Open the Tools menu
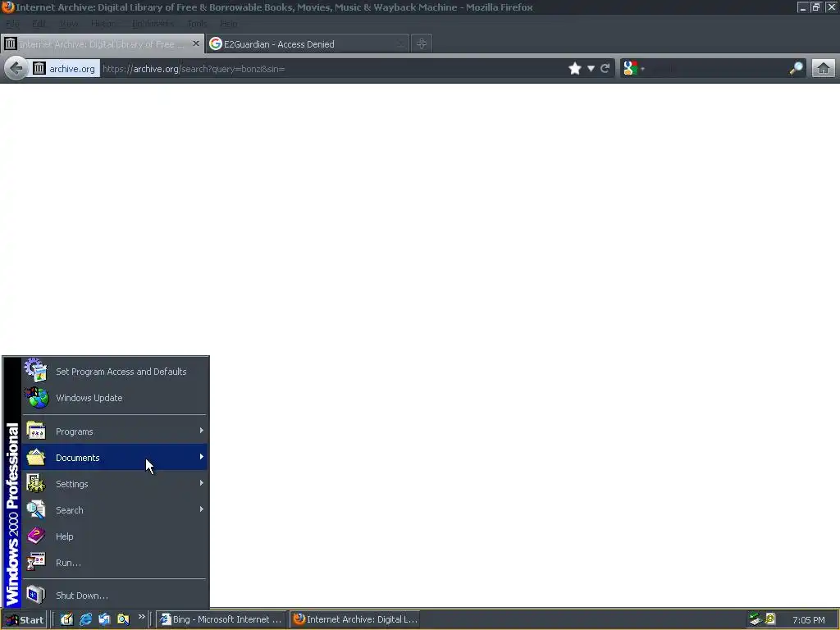Screen dimensions: 840x630 (x=197, y=24)
